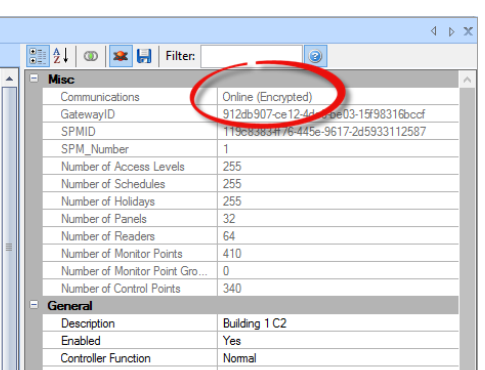The image size is (485, 370).
Task: Click Number of Control Points value 340
Action: (232, 288)
